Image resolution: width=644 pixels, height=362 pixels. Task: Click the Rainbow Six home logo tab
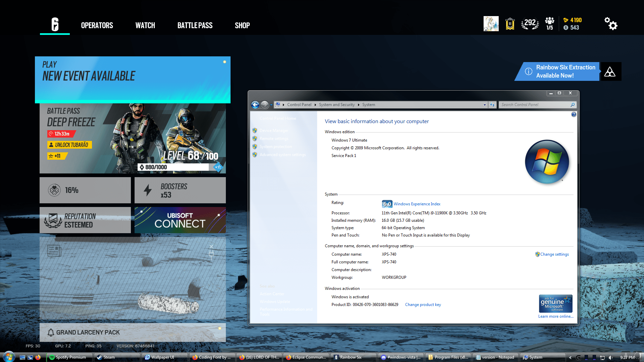pos(55,25)
